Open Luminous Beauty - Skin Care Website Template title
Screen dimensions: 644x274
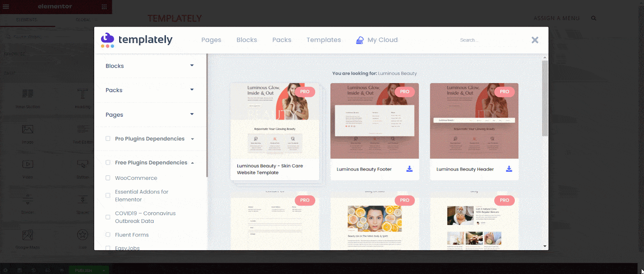tap(270, 169)
